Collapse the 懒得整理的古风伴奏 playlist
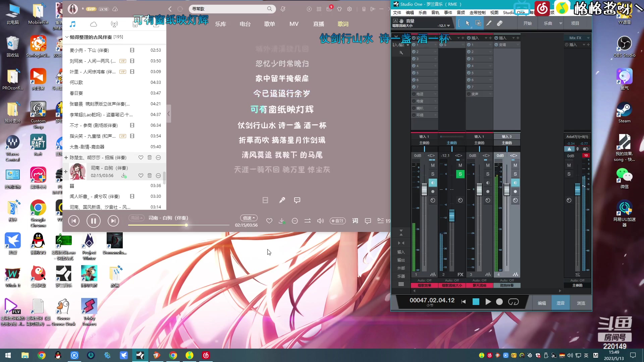Screen dimensions: 644x362 point(67,37)
